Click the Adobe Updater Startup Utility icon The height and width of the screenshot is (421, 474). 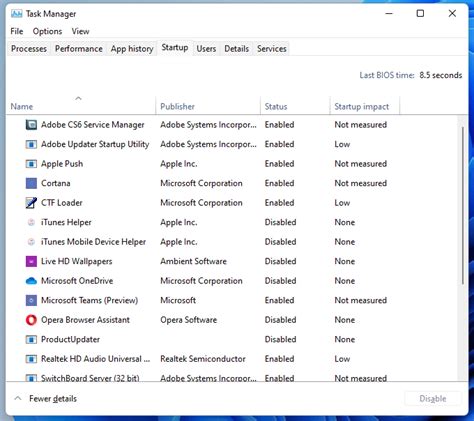point(31,144)
